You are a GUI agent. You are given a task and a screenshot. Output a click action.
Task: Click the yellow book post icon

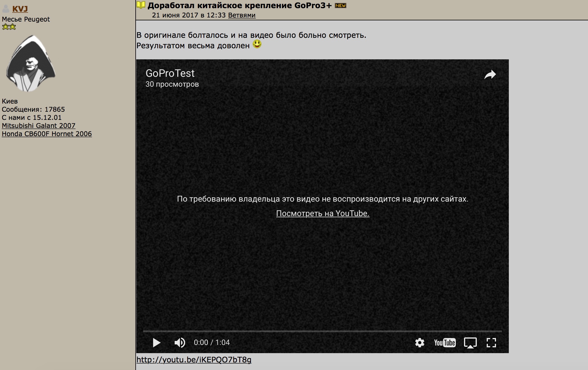click(x=141, y=5)
